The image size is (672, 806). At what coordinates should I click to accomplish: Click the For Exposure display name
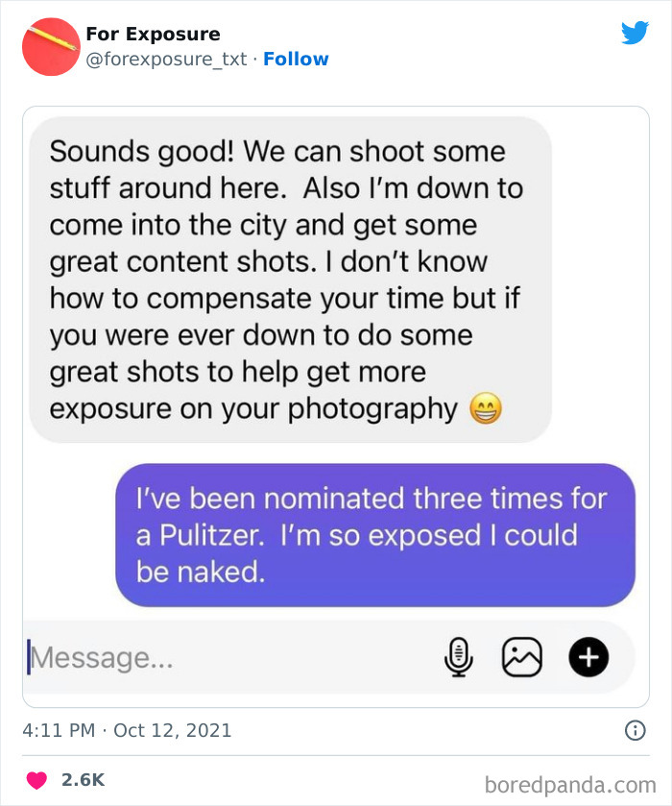pos(152,34)
